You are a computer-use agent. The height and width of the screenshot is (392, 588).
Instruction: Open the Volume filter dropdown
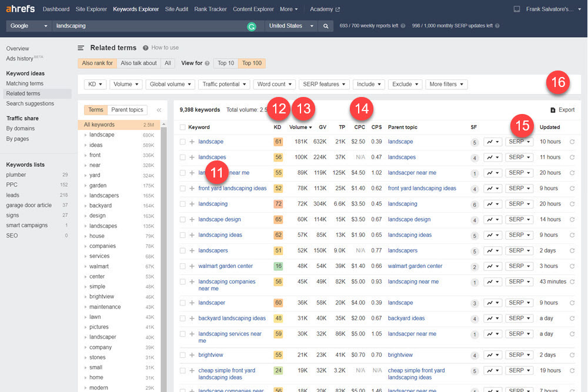(126, 84)
